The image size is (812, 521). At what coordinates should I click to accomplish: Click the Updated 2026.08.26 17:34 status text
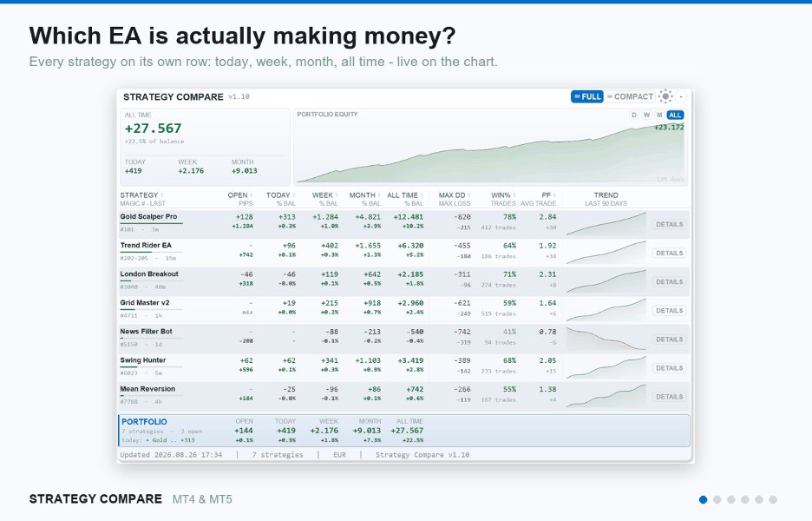tap(171, 455)
